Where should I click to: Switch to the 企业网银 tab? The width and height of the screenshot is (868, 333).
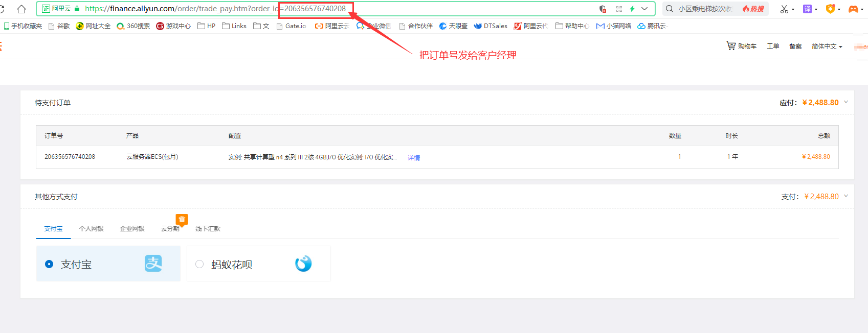[132, 229]
